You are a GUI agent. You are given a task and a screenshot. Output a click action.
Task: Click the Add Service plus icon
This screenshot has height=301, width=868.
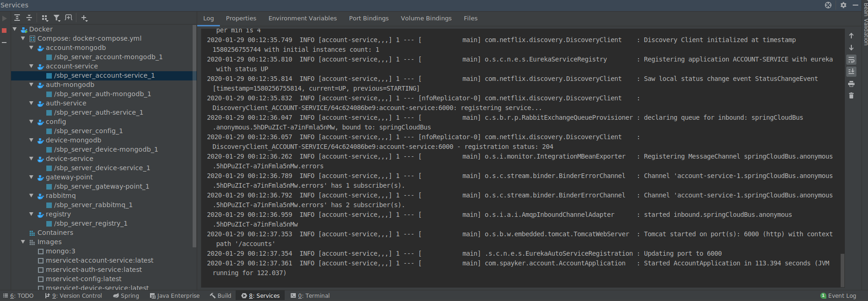(x=84, y=18)
